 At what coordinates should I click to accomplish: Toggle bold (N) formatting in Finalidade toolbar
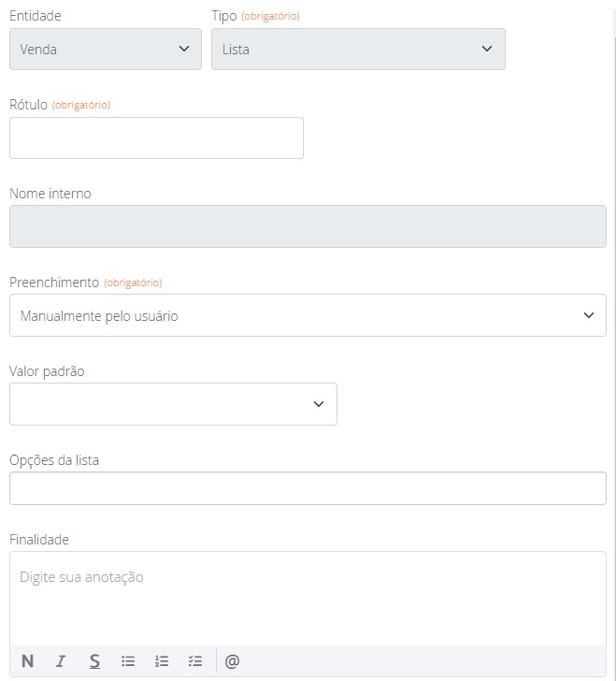tap(27, 661)
